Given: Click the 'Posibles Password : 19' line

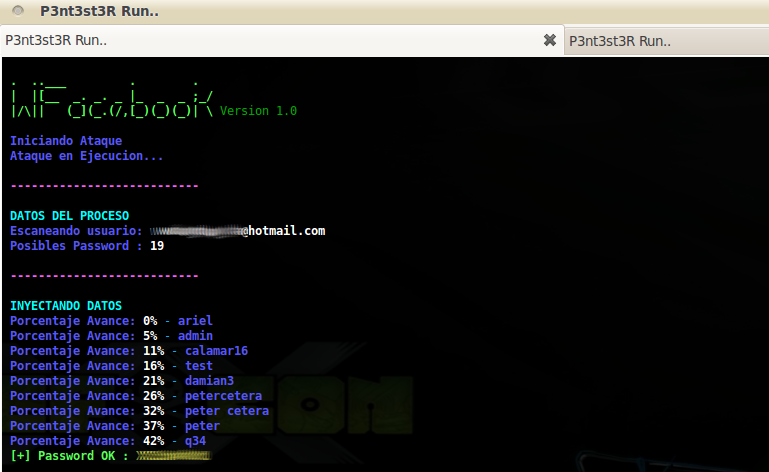Looking at the screenshot, I should (x=87, y=246).
